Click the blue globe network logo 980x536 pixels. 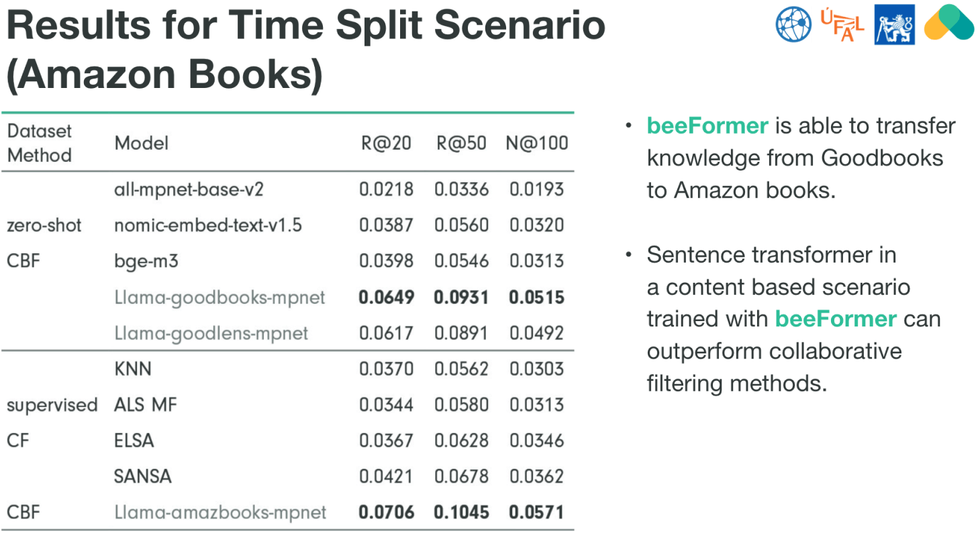coord(794,24)
